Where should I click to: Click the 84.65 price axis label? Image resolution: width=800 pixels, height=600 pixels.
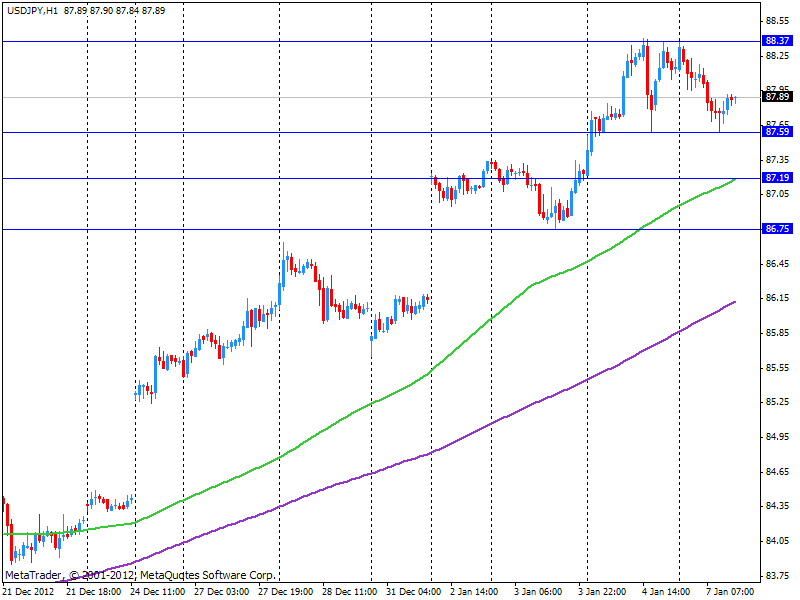(778, 472)
